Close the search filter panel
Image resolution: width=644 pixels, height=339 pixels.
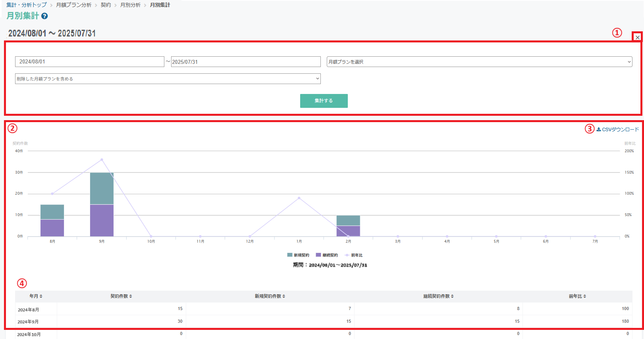[637, 37]
